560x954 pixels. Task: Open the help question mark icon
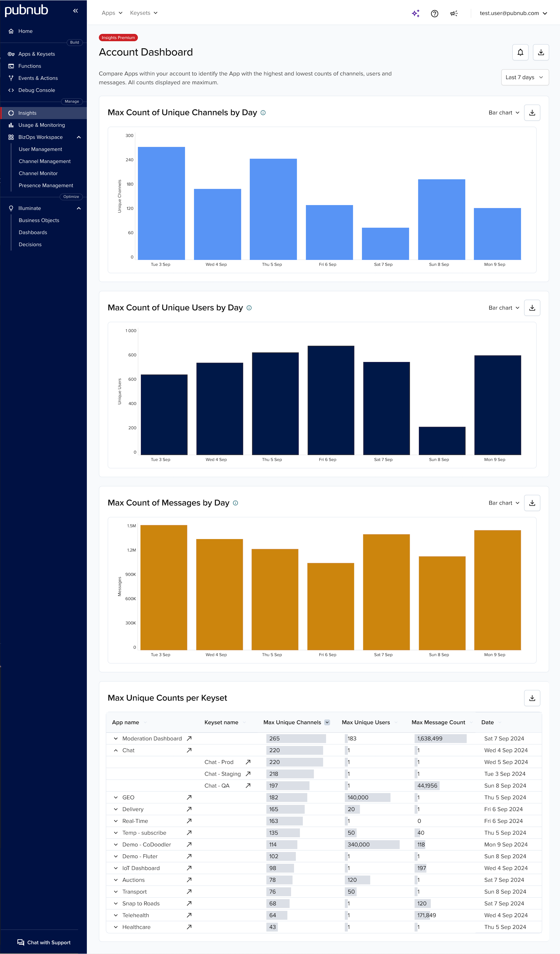point(434,13)
